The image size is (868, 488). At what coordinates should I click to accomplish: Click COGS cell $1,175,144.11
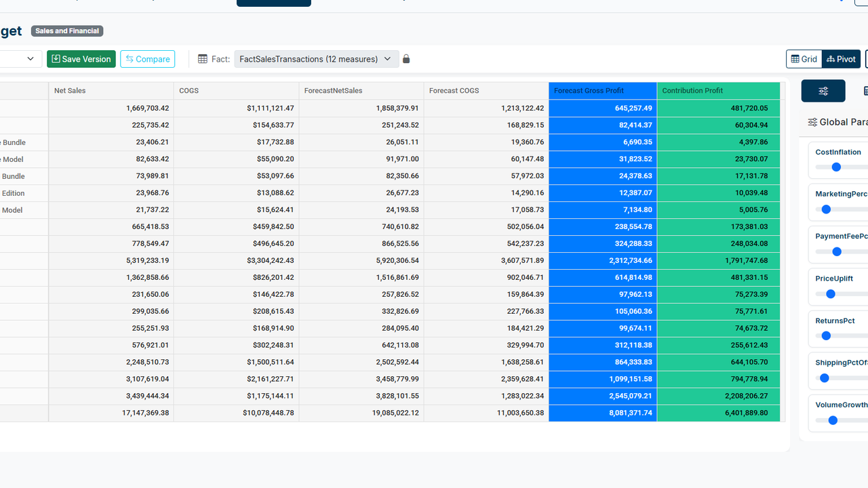click(x=236, y=396)
